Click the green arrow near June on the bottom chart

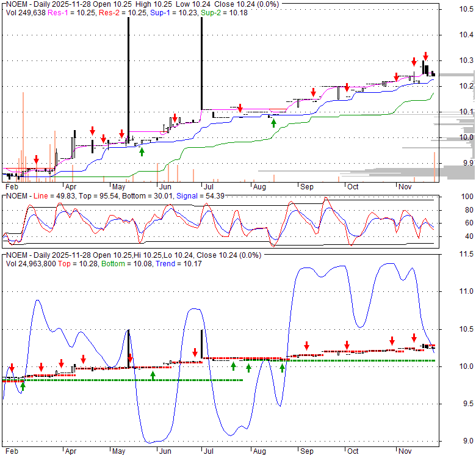click(153, 375)
